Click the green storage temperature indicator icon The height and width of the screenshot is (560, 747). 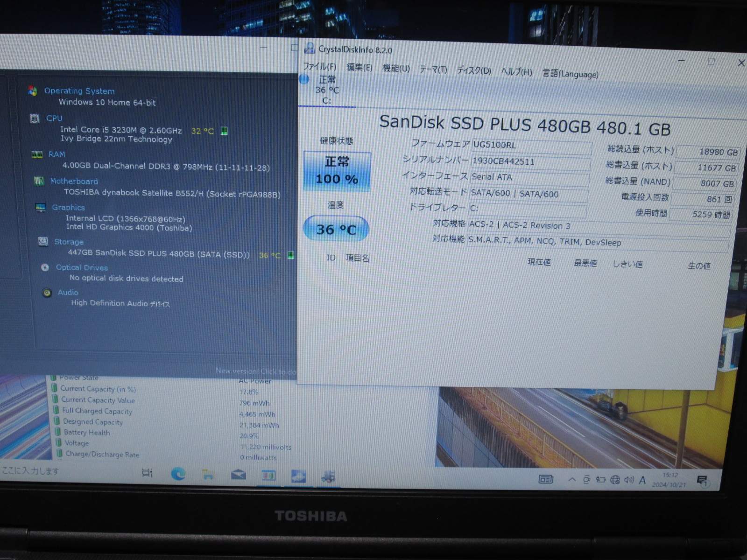pos(291,255)
